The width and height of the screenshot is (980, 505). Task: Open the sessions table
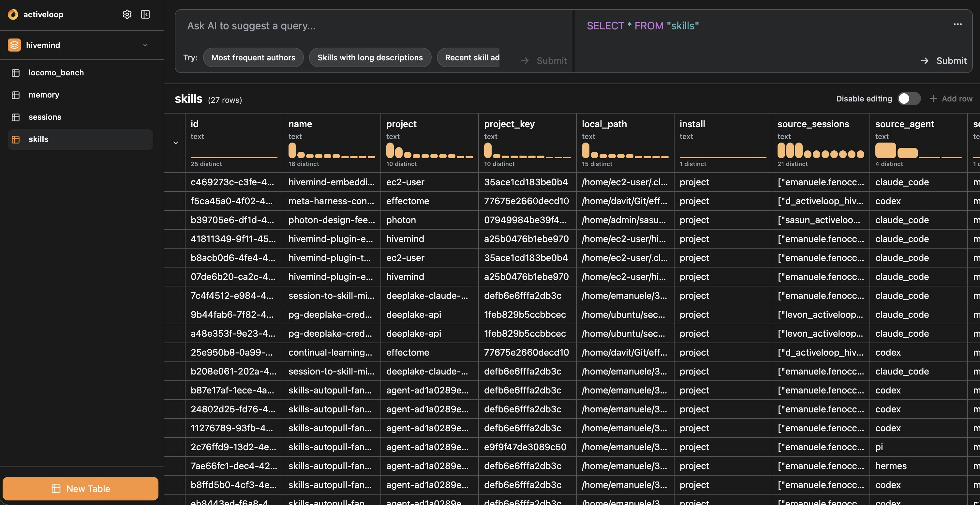80,117
